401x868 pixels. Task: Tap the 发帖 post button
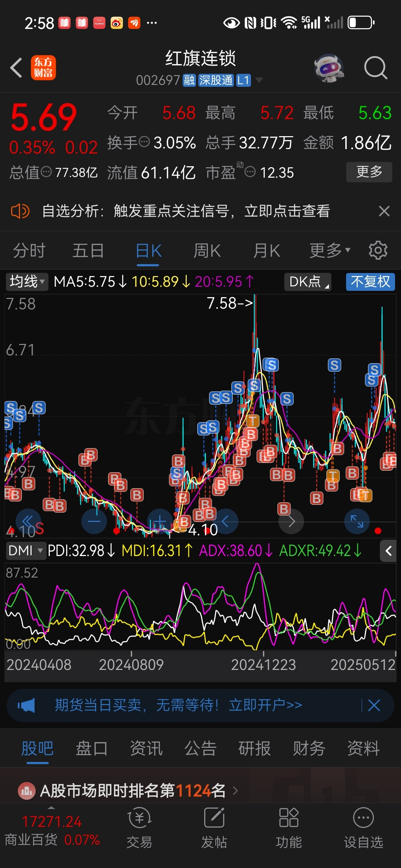(x=214, y=828)
